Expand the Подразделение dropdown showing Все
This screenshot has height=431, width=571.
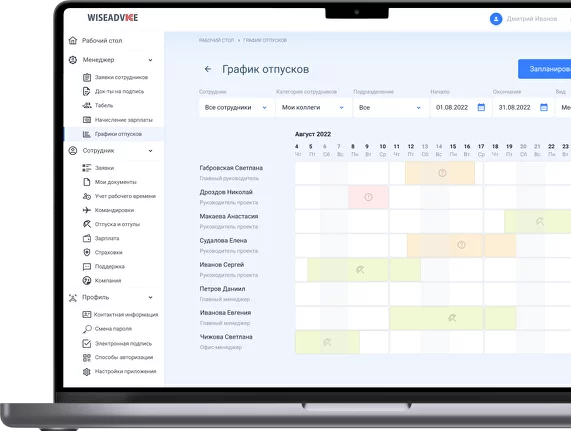(x=390, y=107)
